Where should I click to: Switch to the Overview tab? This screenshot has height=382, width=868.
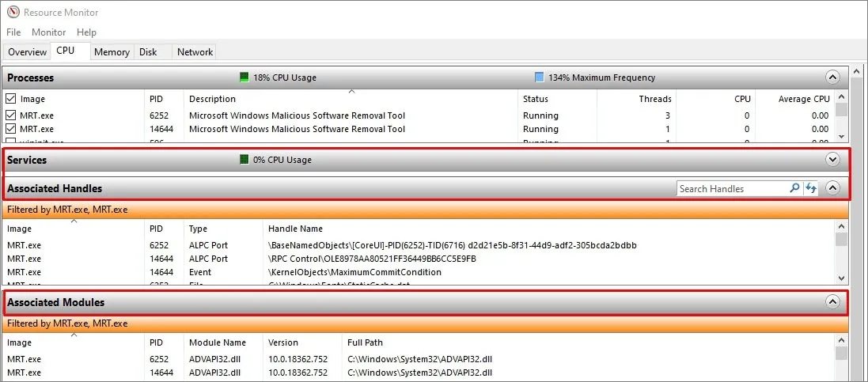(x=27, y=52)
